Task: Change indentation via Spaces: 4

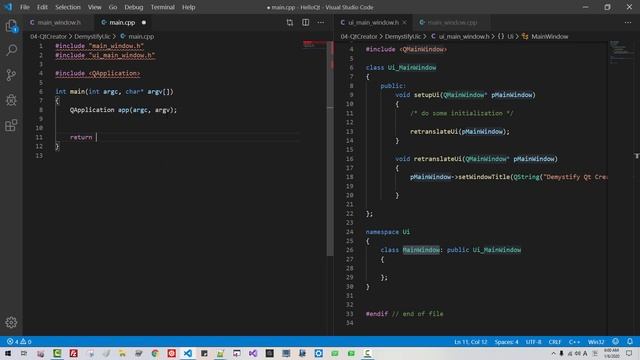Action: point(506,342)
